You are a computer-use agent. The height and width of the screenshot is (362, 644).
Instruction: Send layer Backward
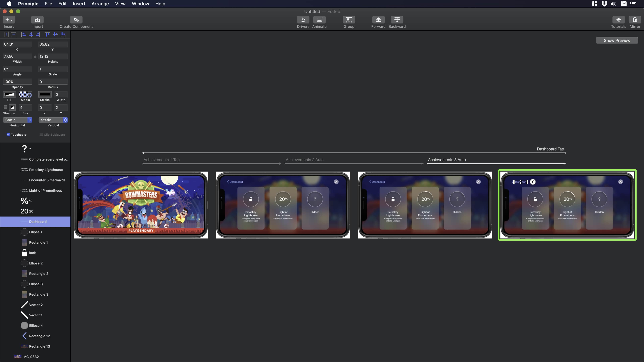click(x=397, y=20)
